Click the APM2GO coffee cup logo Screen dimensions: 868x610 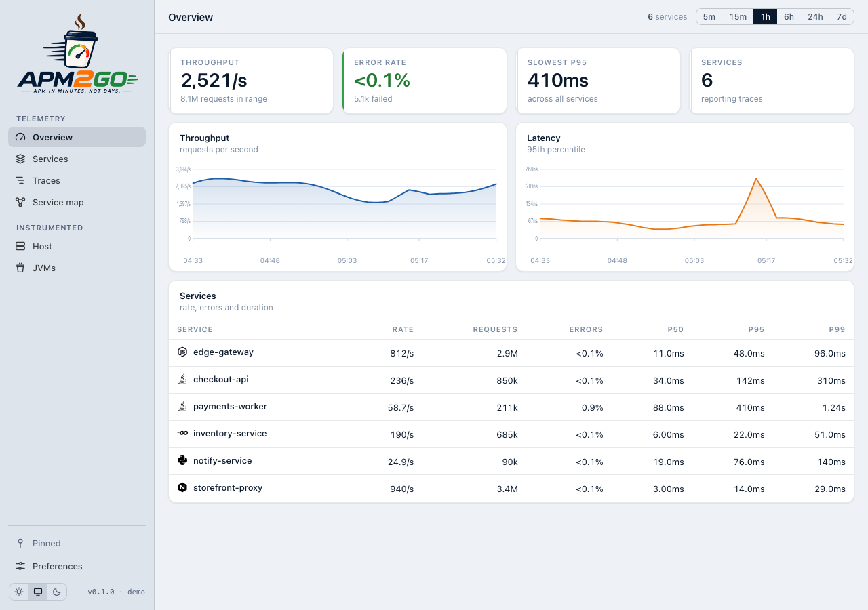click(x=77, y=54)
